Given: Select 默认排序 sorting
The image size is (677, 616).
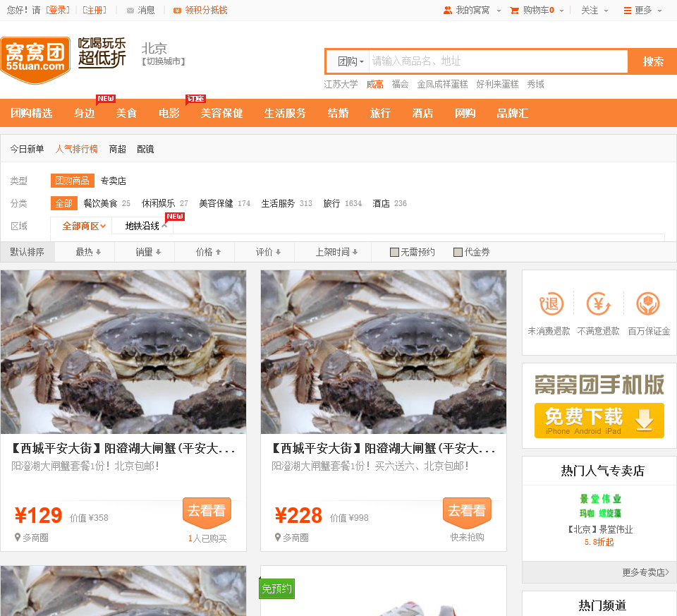Looking at the screenshot, I should click(28, 252).
